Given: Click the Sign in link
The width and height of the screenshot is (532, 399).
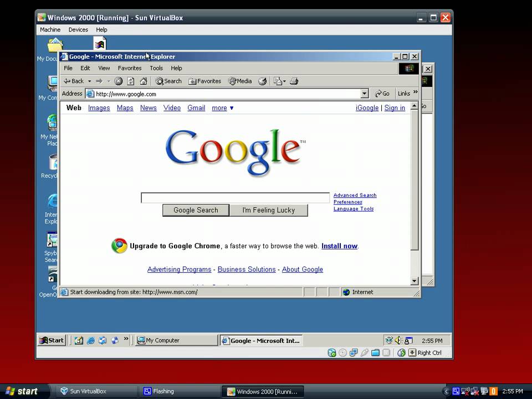Looking at the screenshot, I should [395, 108].
